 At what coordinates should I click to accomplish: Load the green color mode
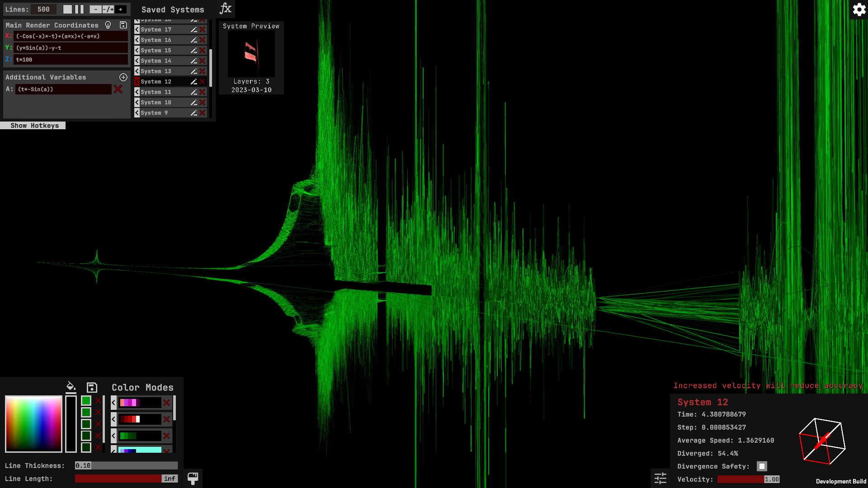(x=114, y=436)
